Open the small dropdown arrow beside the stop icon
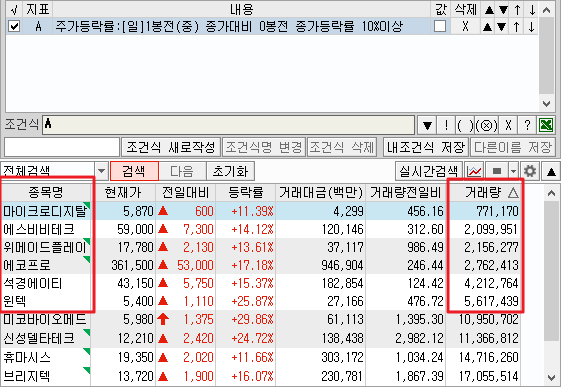The height and width of the screenshot is (387, 561). point(514,171)
